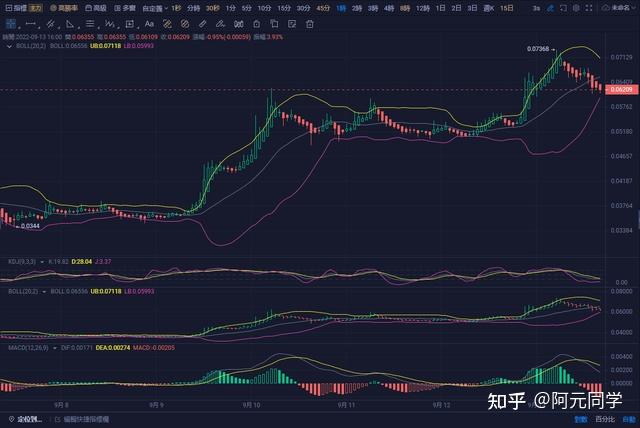The width and height of the screenshot is (640, 428).
Task: Switch to 1分 timeframe
Action: pyautogui.click(x=231, y=8)
